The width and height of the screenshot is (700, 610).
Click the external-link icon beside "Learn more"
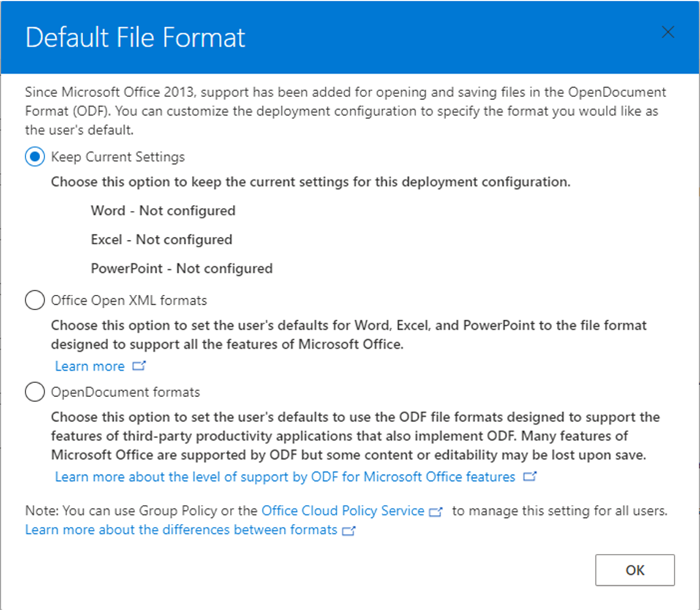tap(139, 366)
